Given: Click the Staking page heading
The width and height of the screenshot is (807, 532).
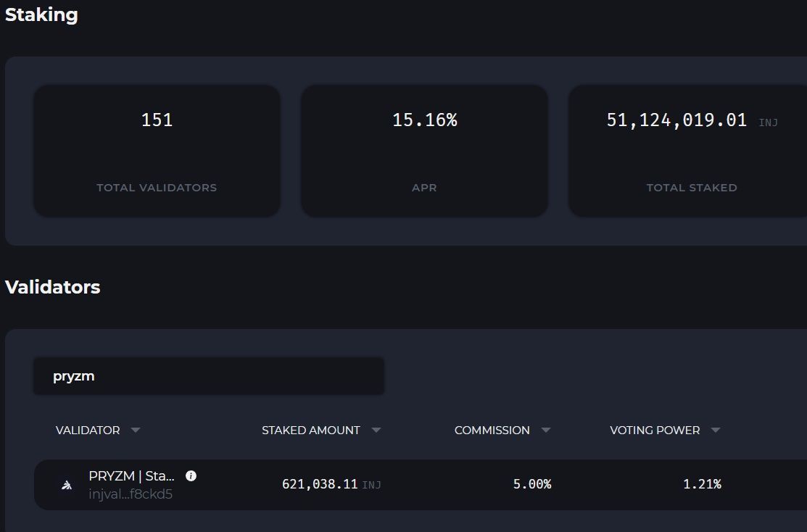Looking at the screenshot, I should [41, 15].
